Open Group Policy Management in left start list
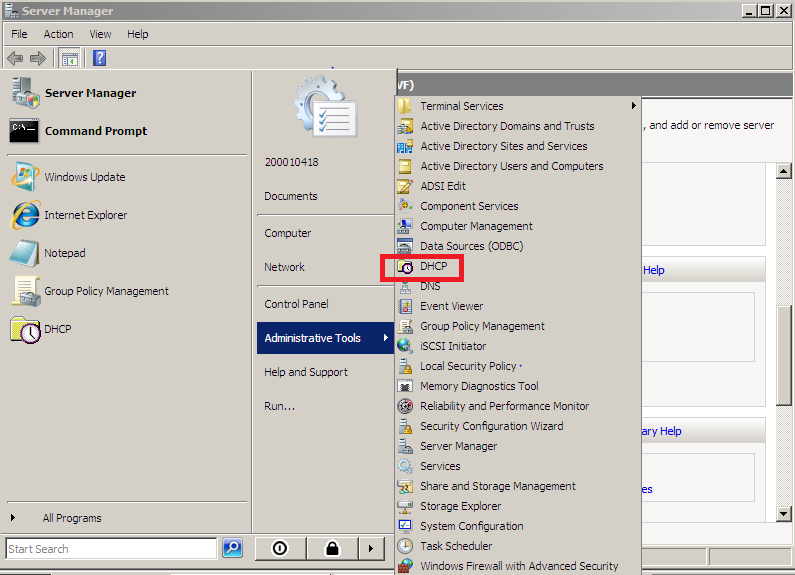Image resolution: width=795 pixels, height=575 pixels. coord(90,291)
